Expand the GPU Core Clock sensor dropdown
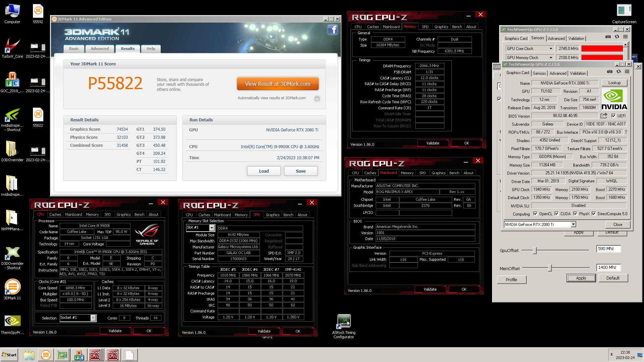644x362 pixels. [551, 49]
